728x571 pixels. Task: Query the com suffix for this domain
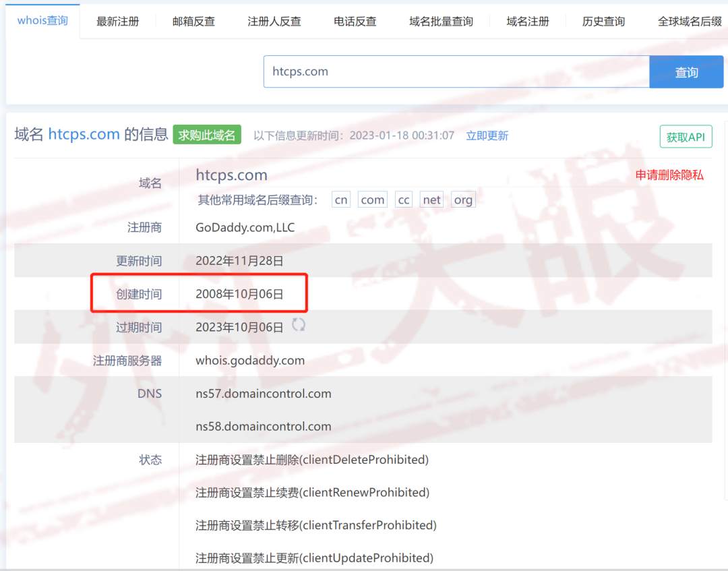(x=372, y=200)
